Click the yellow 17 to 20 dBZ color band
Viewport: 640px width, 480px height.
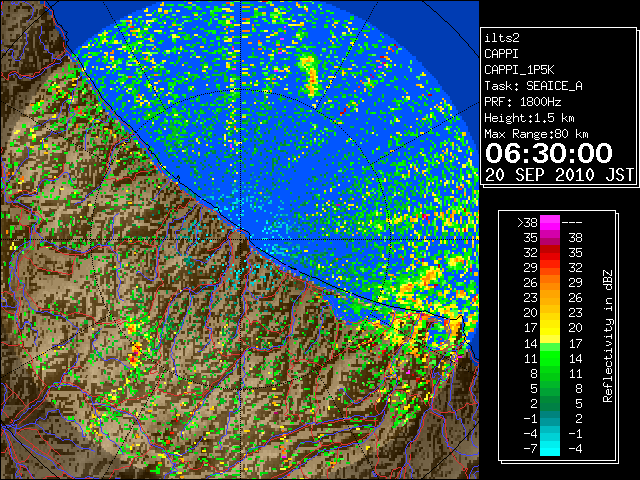[x=550, y=328]
